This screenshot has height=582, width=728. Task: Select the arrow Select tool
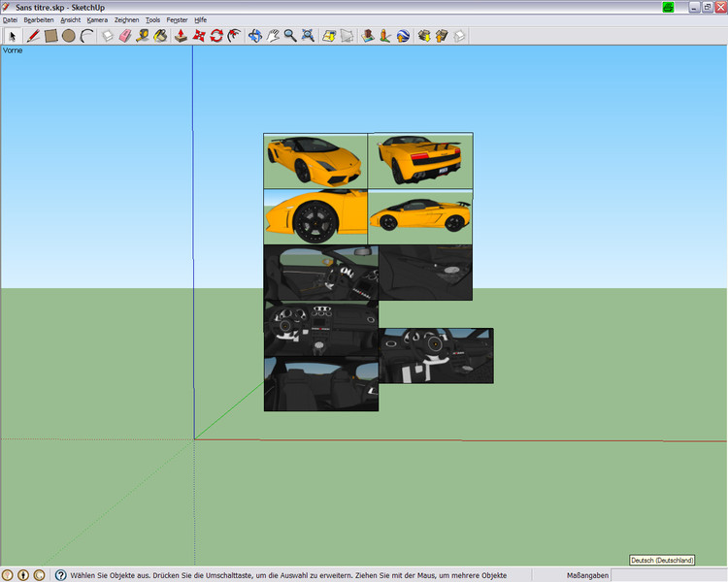pyautogui.click(x=12, y=36)
